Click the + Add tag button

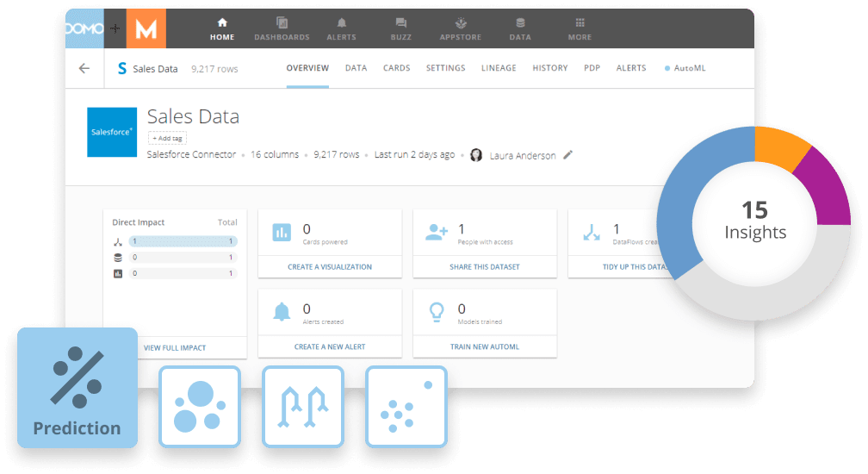(x=167, y=138)
